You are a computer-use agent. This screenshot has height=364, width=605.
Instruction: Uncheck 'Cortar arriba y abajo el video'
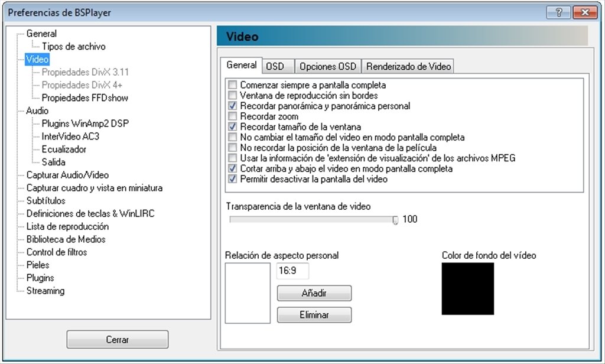coord(232,168)
